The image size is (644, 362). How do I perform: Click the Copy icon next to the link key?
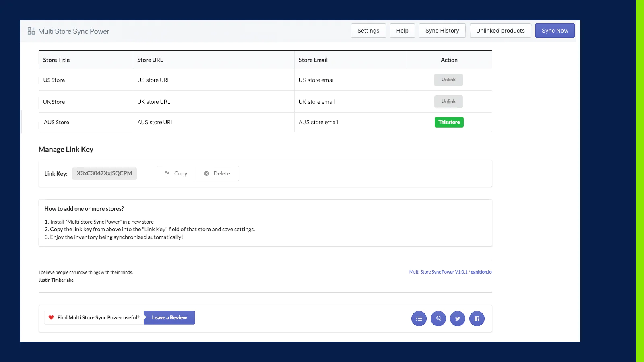(168, 173)
